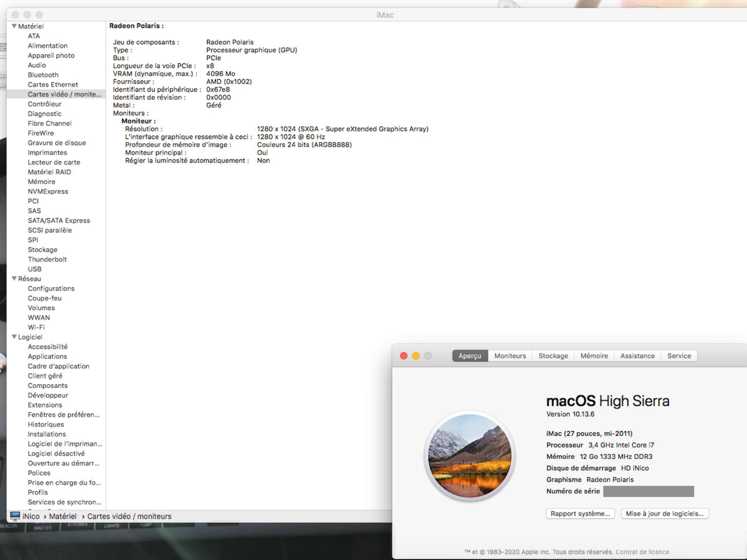
Task: Collapse the Matériel section triangle
Action: pos(14,26)
